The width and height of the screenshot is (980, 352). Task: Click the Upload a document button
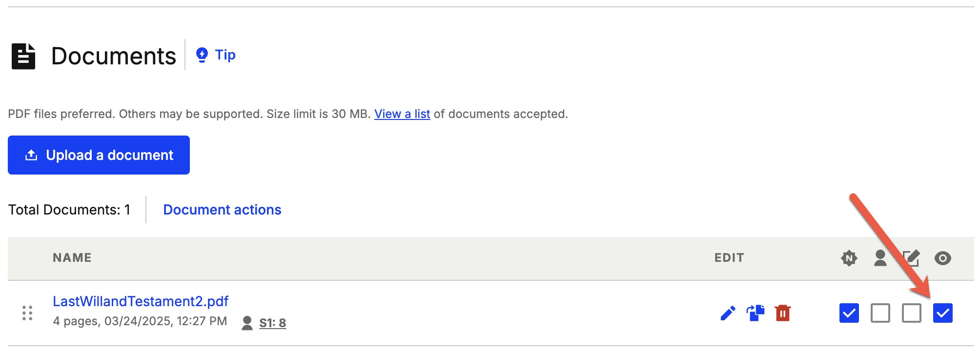[99, 155]
